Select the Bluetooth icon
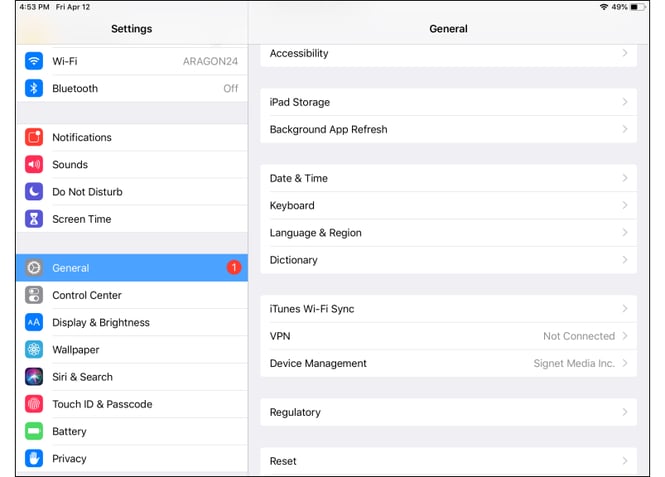This screenshot has height=477, width=665. 34,88
